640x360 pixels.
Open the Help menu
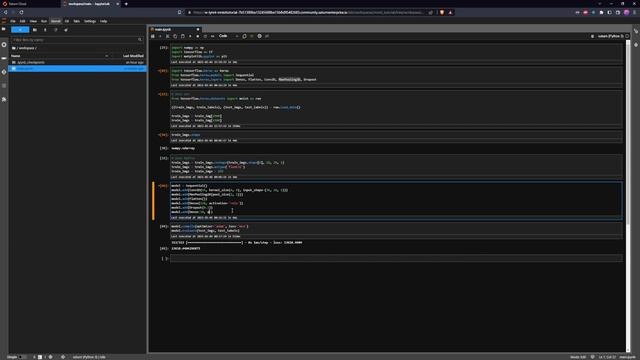click(103, 21)
